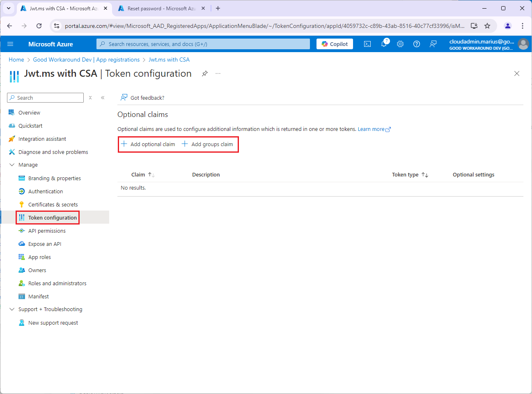Switch to Reset password browser tab

click(x=161, y=8)
